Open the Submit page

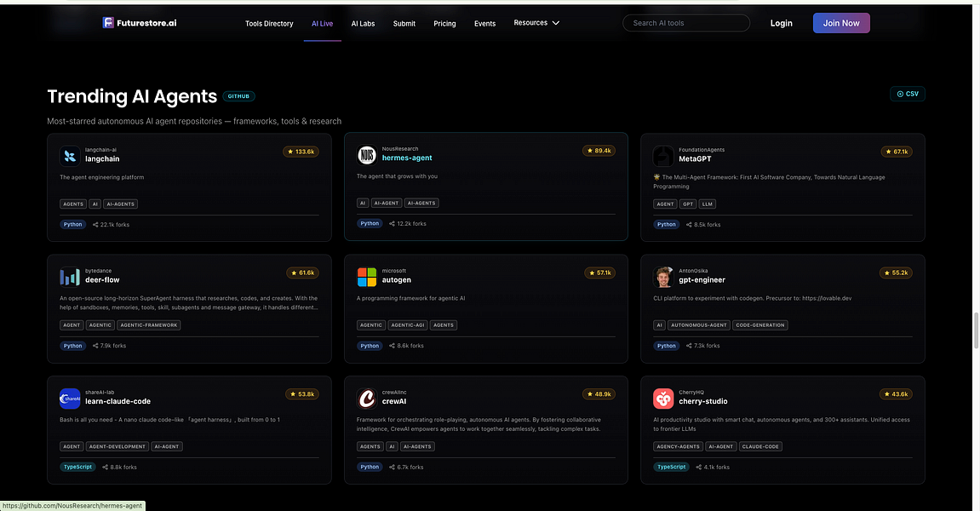[x=404, y=24]
